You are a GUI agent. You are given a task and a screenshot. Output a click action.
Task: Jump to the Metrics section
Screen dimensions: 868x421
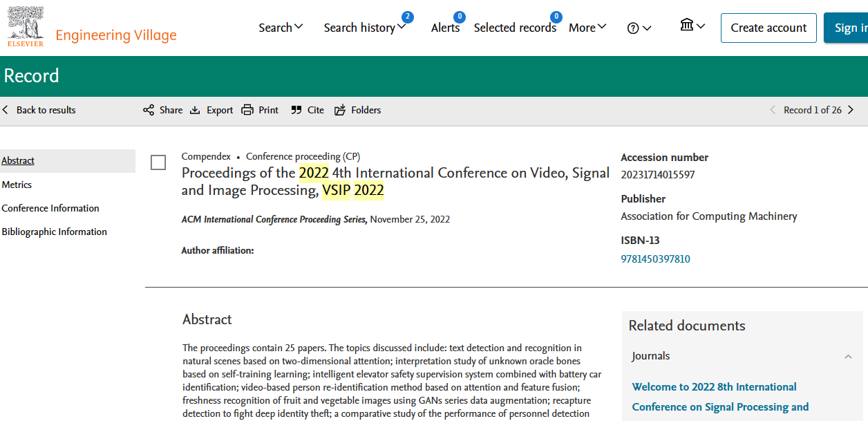17,185
